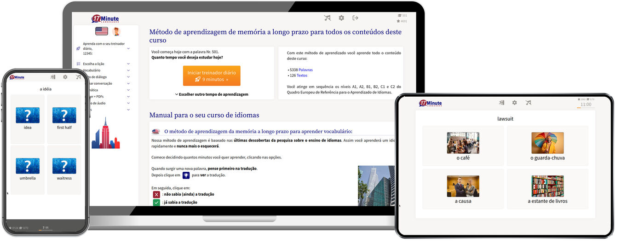
Task: Mute sound icon in tablet header
Action: (529, 103)
